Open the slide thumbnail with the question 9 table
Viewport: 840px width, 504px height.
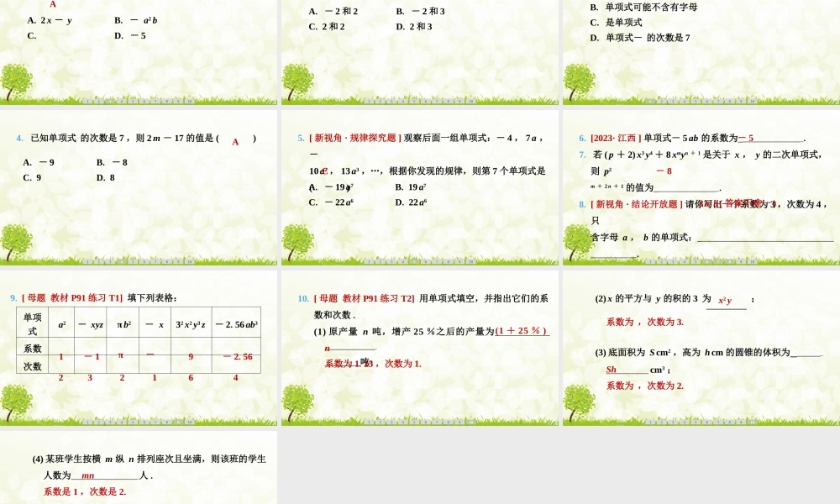(139, 348)
